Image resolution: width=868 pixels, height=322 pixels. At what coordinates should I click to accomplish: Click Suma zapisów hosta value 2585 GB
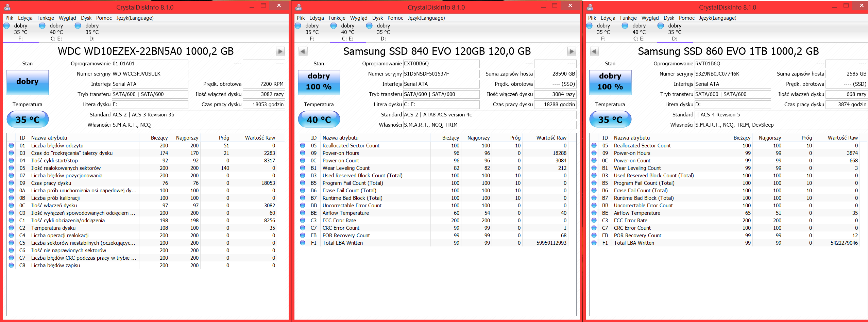pos(847,74)
